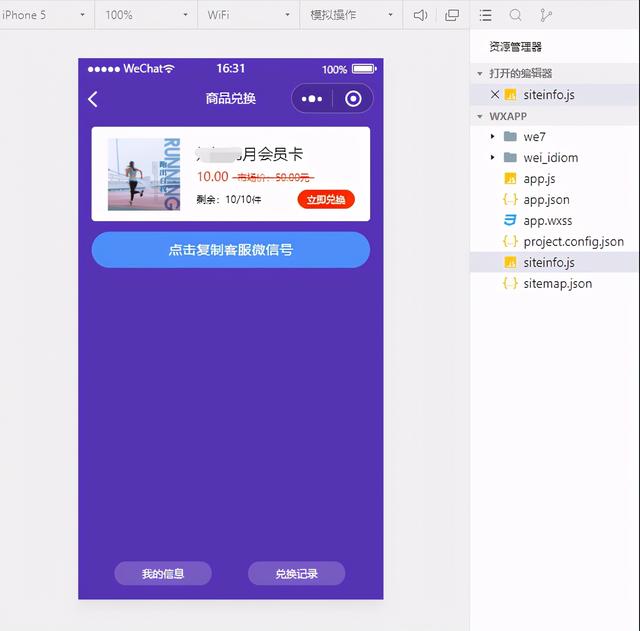The image size is (640, 631).
Task: Toggle the simulator mute speaker icon
Action: click(420, 16)
